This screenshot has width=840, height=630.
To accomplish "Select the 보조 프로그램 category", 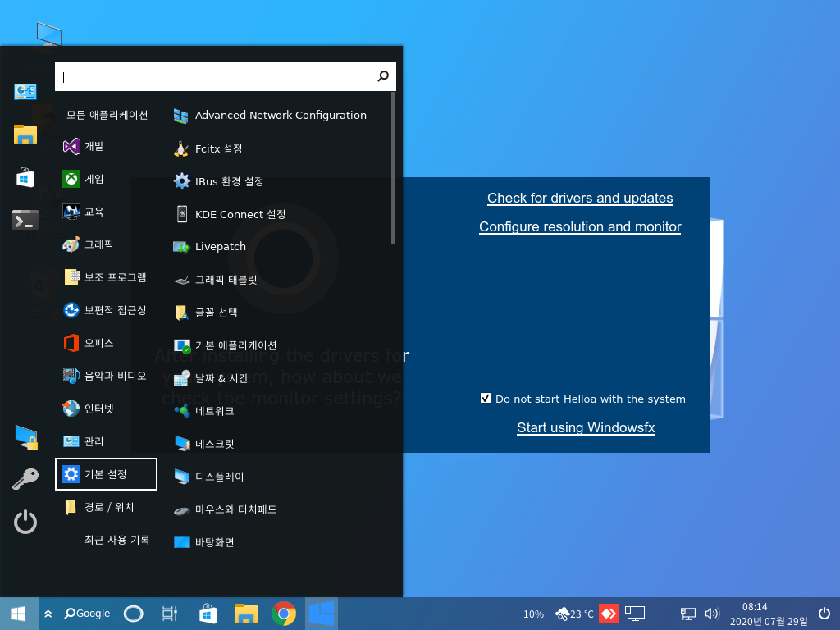I will [105, 277].
